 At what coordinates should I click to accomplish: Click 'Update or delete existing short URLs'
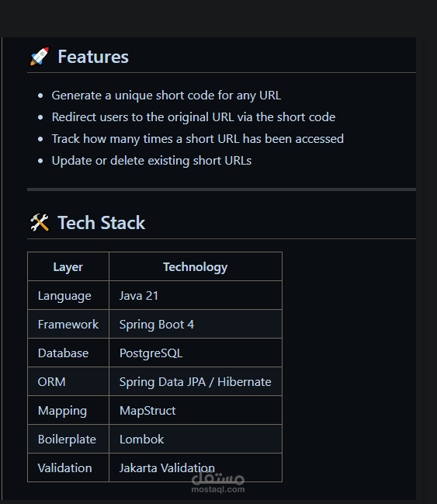[151, 161]
